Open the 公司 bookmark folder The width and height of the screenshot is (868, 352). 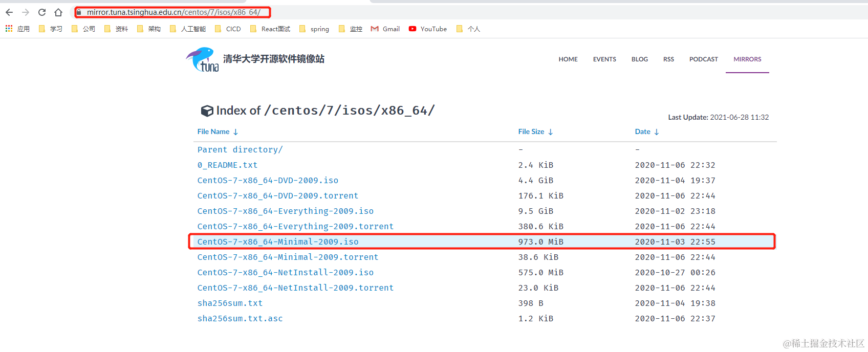83,29
